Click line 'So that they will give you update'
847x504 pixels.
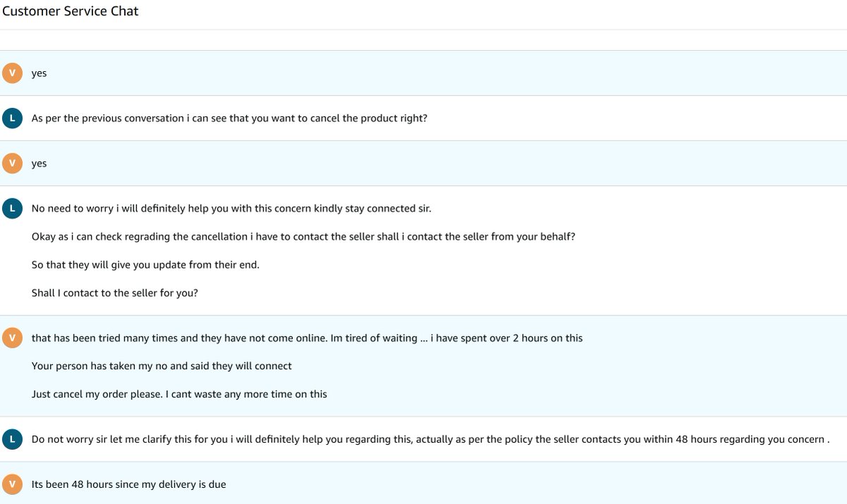[145, 265]
